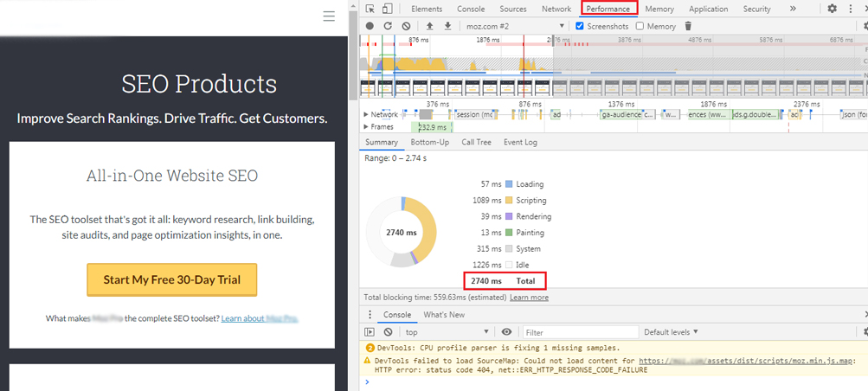Click the first screenshot thumbnail in filmstrip
Viewport: 868px width, 391px height.
click(369, 87)
